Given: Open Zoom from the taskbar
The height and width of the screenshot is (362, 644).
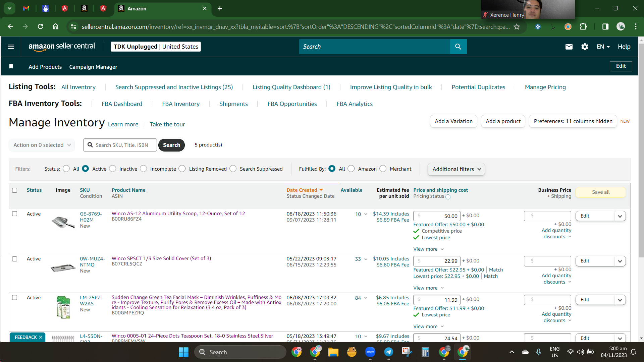Looking at the screenshot, I should (x=370, y=352).
